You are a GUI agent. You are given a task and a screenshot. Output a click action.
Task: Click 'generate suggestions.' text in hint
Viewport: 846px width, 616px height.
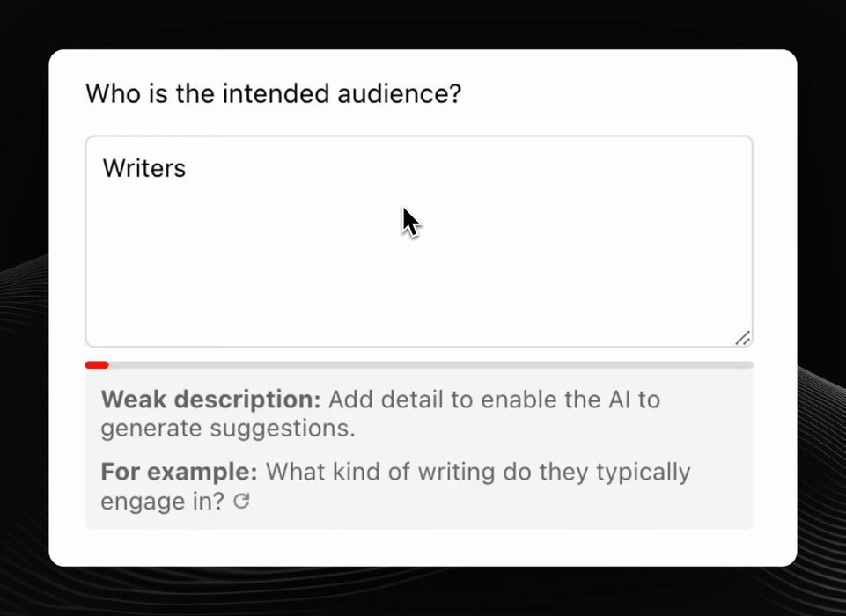228,429
